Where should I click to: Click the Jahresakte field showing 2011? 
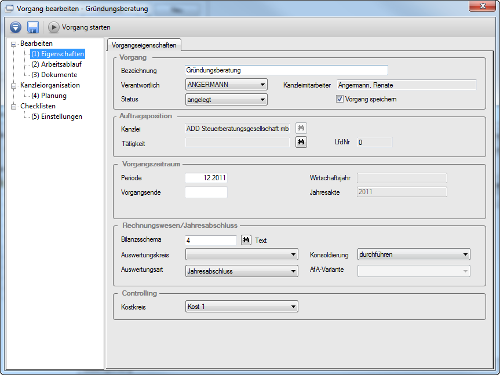point(402,192)
